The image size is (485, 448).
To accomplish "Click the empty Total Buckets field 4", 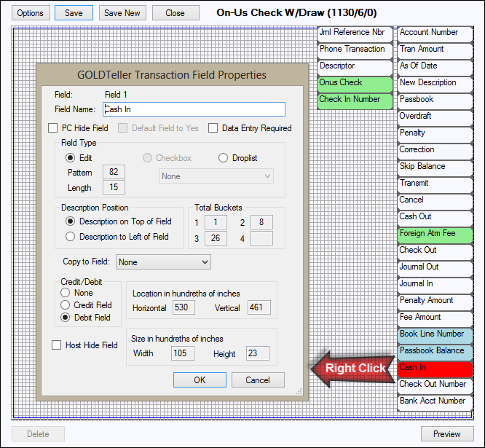I will coord(261,238).
